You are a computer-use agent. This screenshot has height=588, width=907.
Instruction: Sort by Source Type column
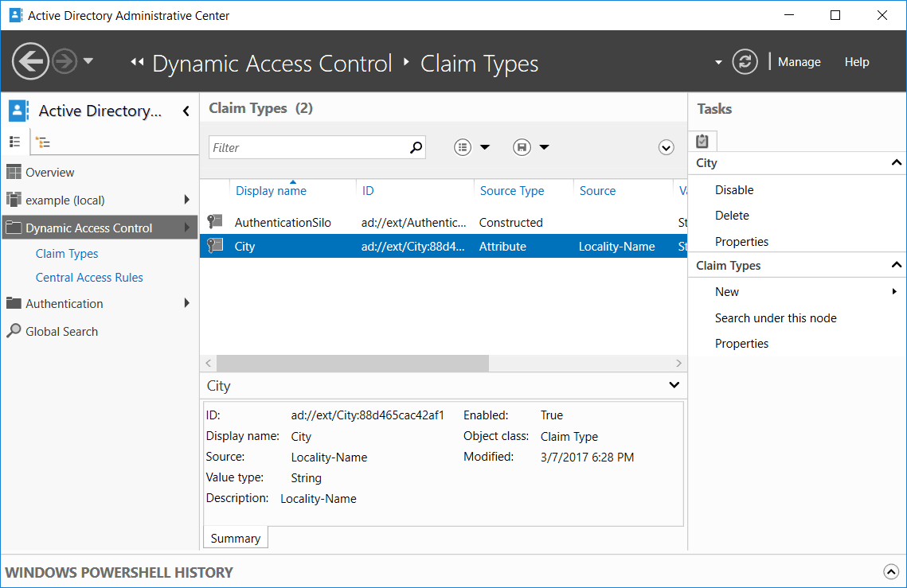[x=512, y=191]
